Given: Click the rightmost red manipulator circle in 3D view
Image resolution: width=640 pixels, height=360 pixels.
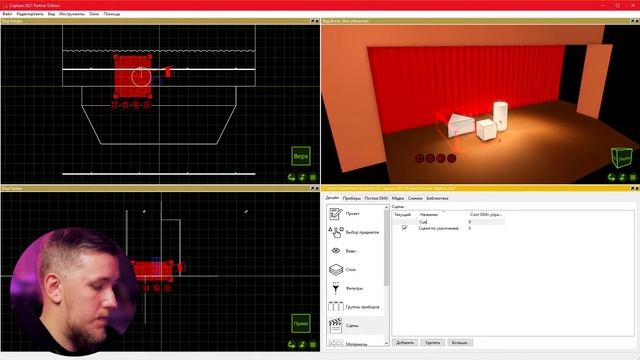Looking at the screenshot, I should click(x=451, y=158).
